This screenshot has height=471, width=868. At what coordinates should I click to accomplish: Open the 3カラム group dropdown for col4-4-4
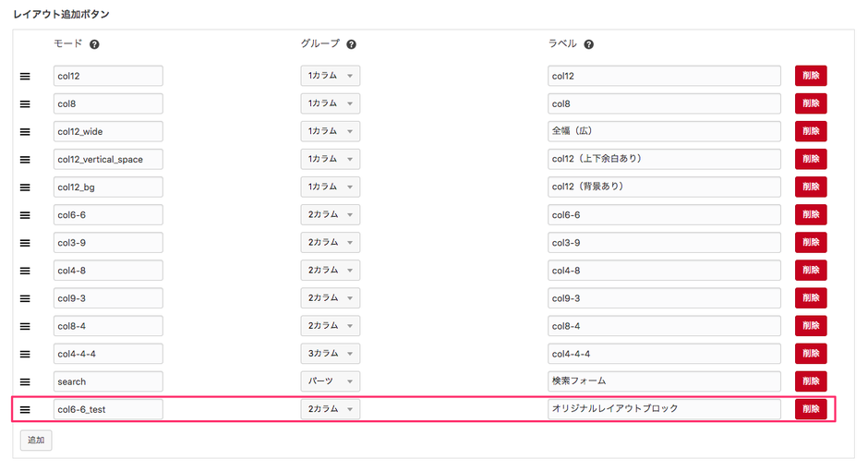[x=330, y=353]
